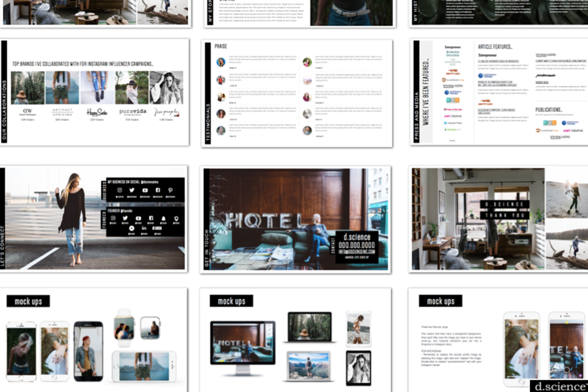Image resolution: width=588 pixels, height=392 pixels.
Task: Click the Twitter icon in the Founder social panel
Action: click(125, 218)
